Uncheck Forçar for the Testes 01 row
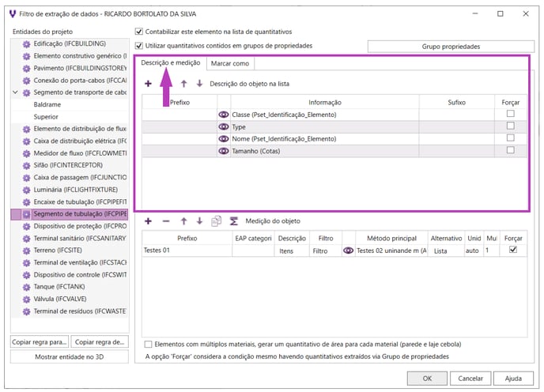 tap(513, 250)
